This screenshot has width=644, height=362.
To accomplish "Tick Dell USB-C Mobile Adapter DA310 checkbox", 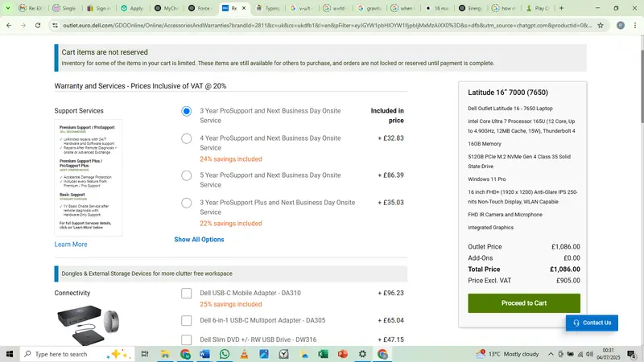I will [187, 293].
